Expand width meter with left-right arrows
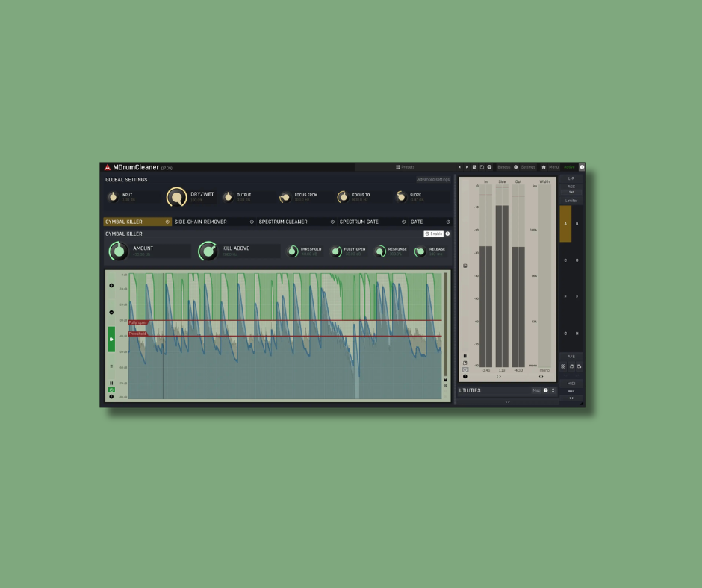Viewport: 702px width, 588px height. click(541, 376)
